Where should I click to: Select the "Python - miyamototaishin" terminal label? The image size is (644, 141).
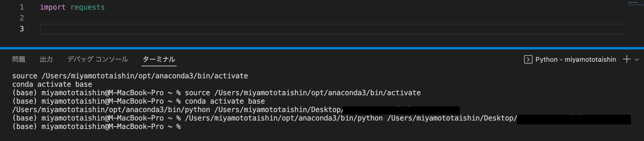pyautogui.click(x=575, y=59)
